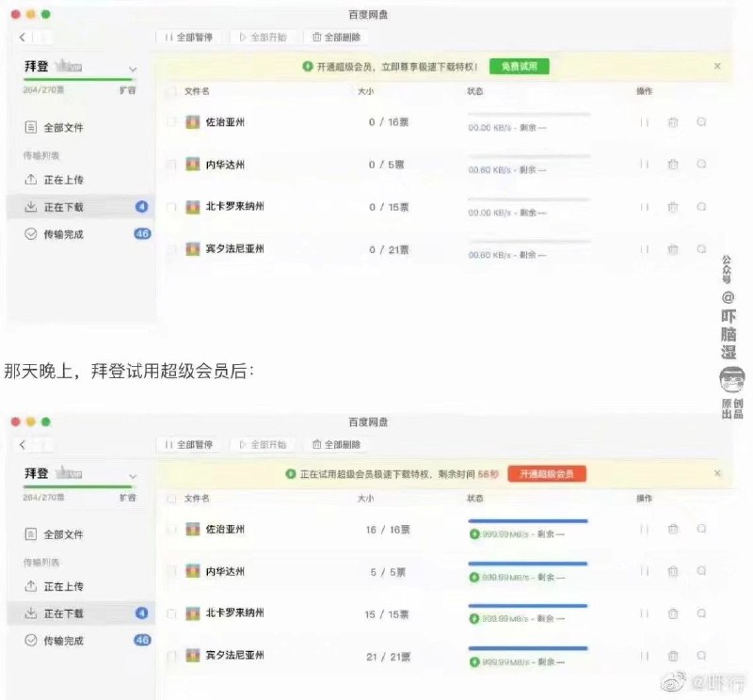Dismiss the membership banner with X
The height and width of the screenshot is (700, 753).
pyautogui.click(x=718, y=66)
